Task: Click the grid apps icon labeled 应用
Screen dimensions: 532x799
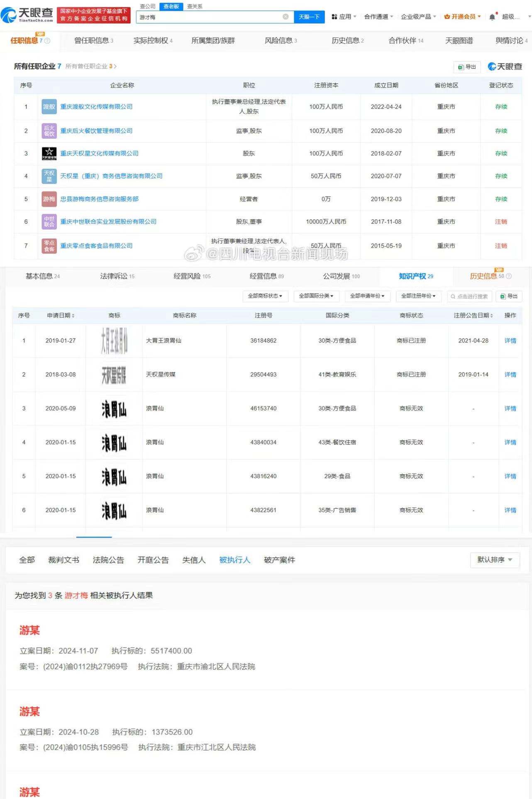Action: pos(334,17)
